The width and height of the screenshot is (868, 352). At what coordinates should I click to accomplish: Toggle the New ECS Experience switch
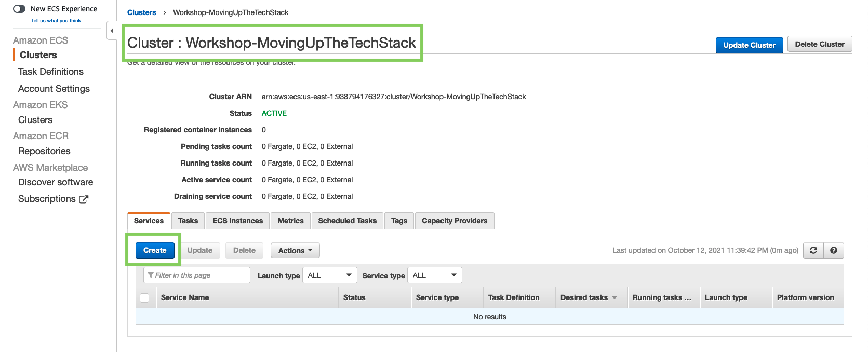(19, 9)
